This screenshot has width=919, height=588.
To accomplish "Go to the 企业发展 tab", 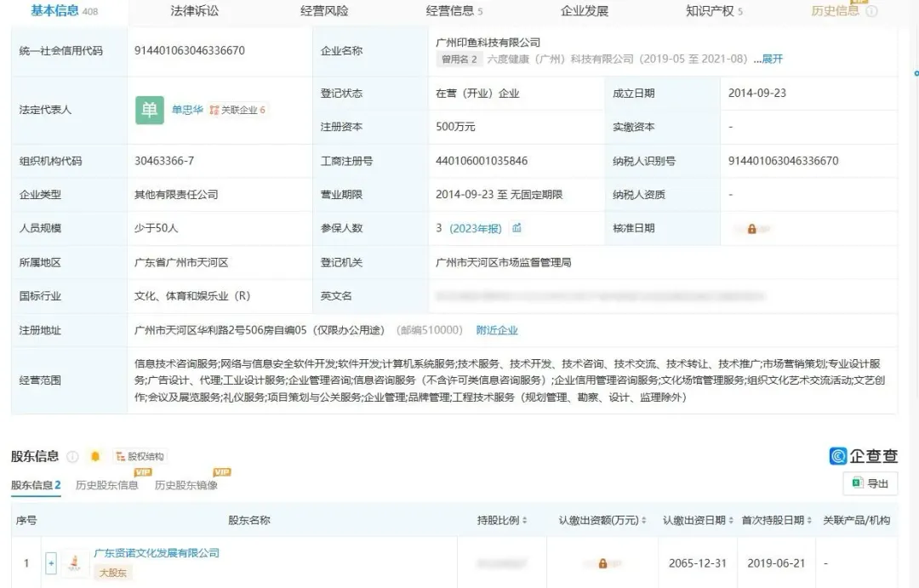I will (585, 11).
